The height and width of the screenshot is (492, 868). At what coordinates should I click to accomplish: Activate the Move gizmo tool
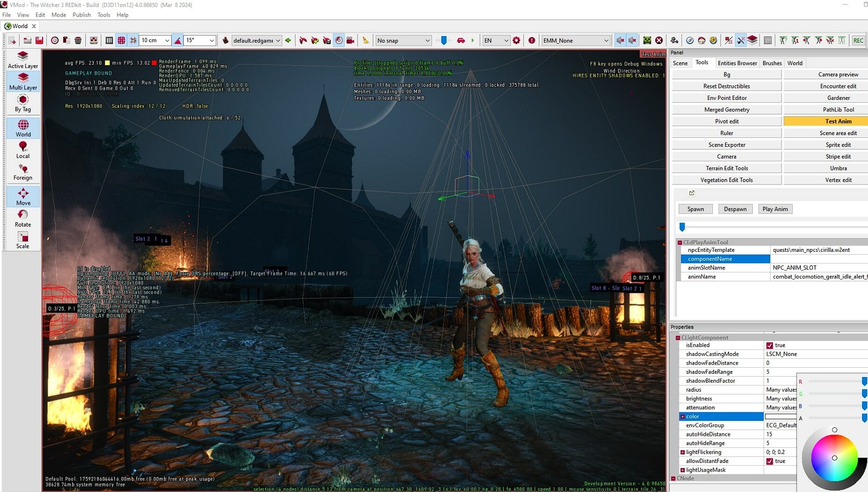pyautogui.click(x=23, y=197)
